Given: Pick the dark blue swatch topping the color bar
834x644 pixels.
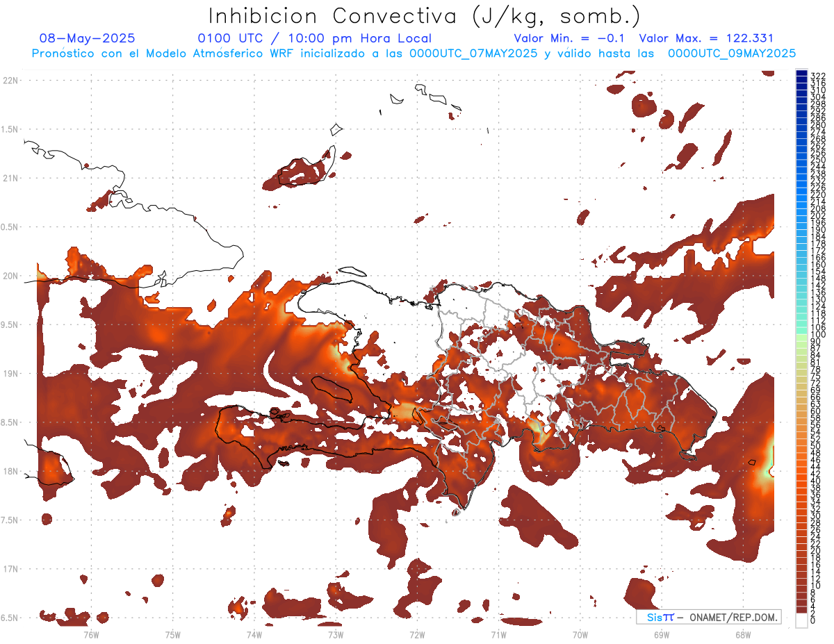Looking at the screenshot, I should pos(801,74).
